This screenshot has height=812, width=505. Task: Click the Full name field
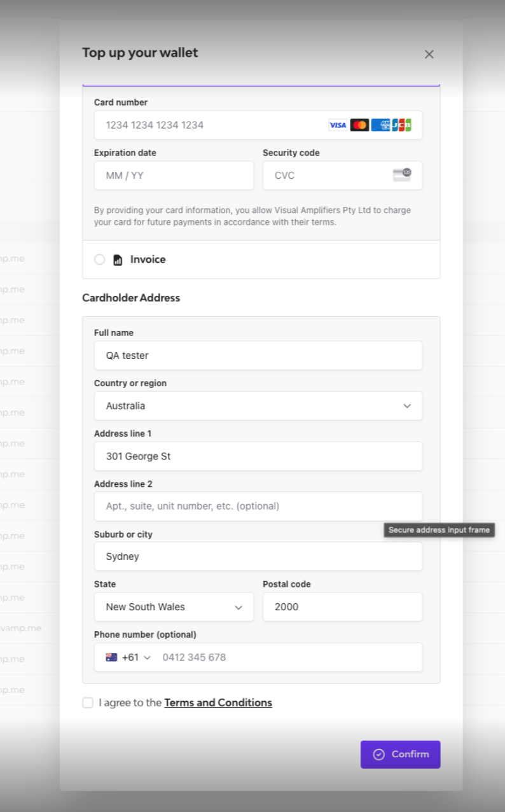(258, 356)
